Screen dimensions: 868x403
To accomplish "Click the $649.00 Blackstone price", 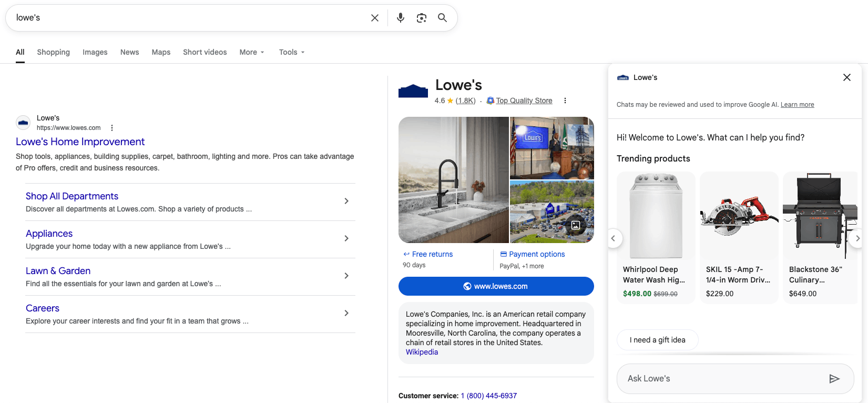I will tap(803, 294).
